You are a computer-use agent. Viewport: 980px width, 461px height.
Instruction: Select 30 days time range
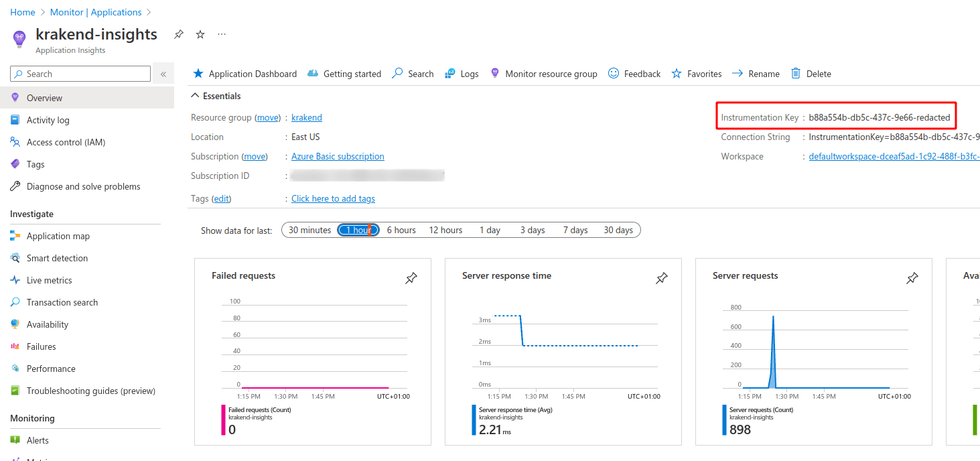point(618,230)
